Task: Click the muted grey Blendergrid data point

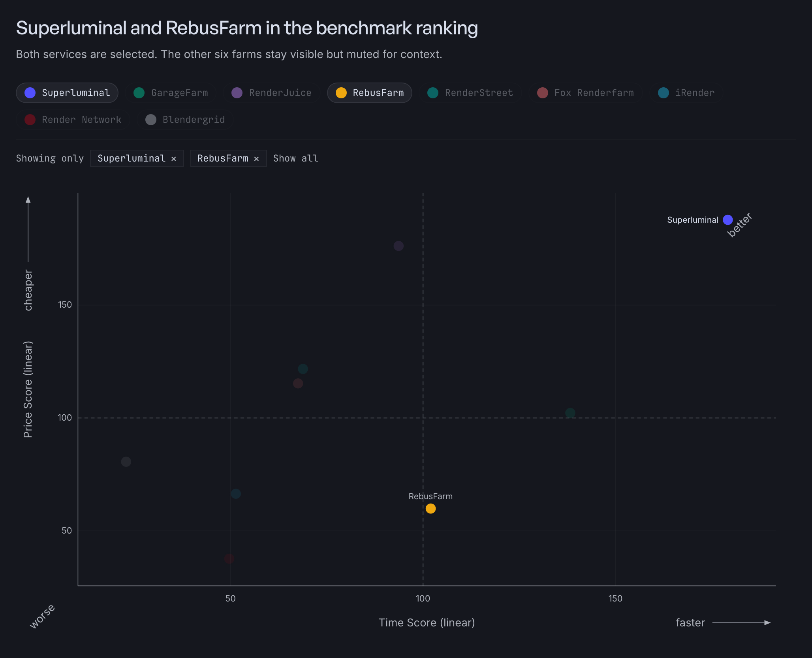Action: click(x=126, y=462)
